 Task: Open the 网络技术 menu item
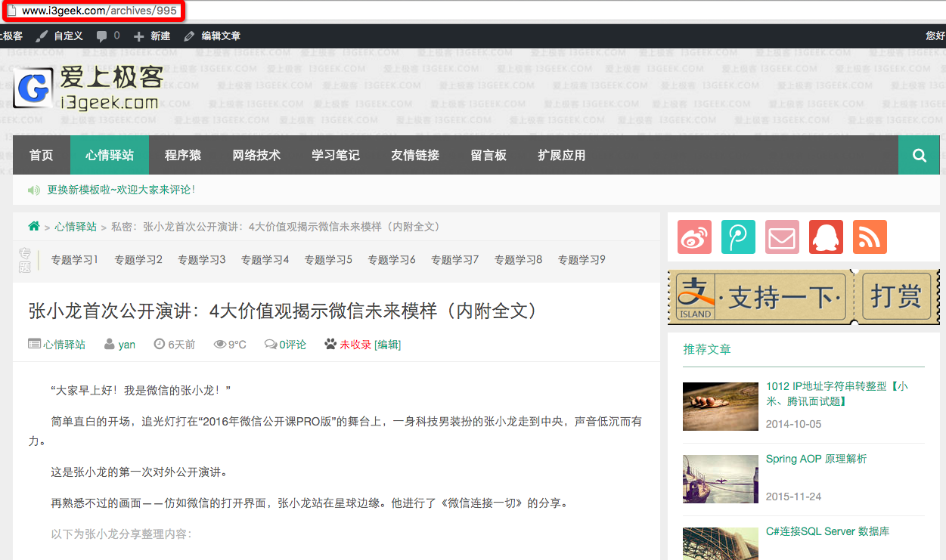[256, 155]
